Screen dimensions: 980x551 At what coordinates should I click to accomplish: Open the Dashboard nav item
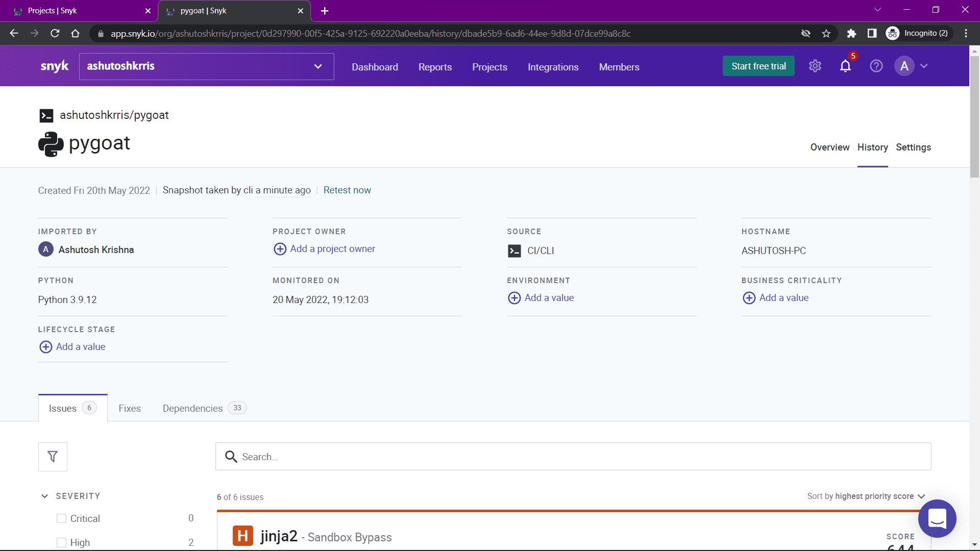tap(375, 67)
